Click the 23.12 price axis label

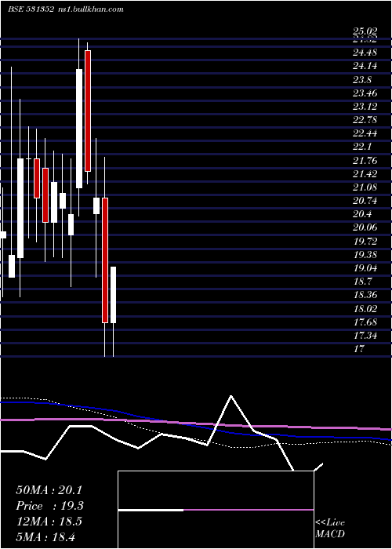point(365,107)
